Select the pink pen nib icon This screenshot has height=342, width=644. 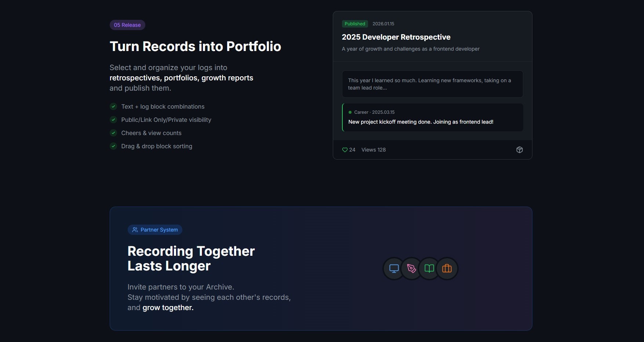[x=411, y=268]
